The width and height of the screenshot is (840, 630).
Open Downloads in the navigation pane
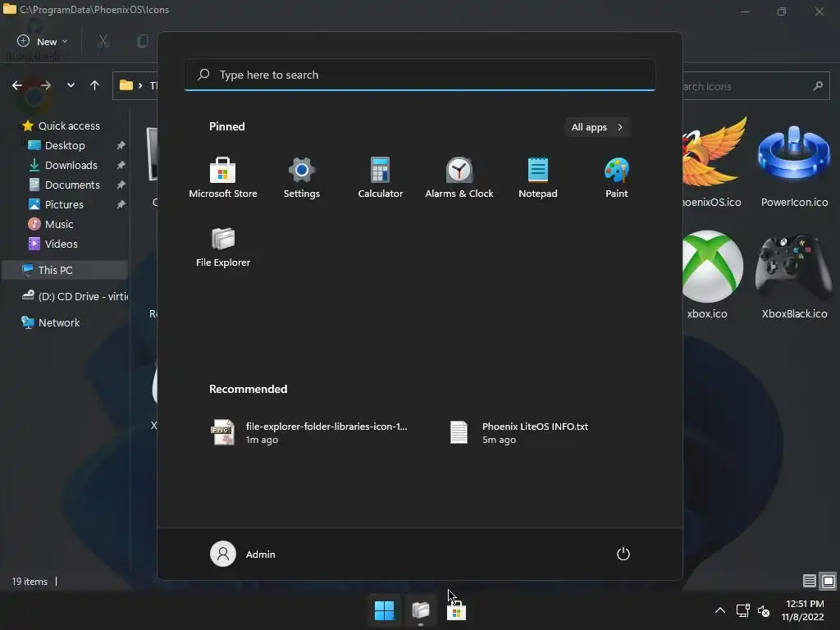(64, 165)
